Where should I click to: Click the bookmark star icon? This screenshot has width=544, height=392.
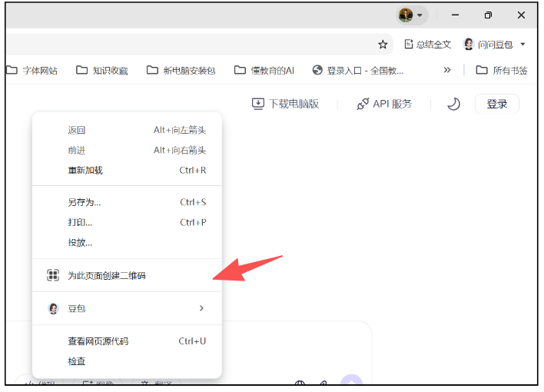383,45
